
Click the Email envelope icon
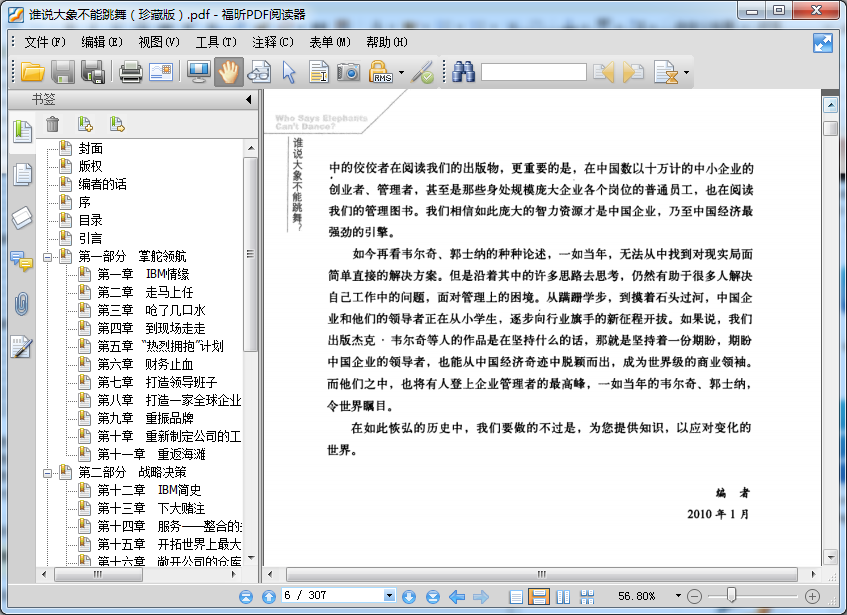(161, 72)
